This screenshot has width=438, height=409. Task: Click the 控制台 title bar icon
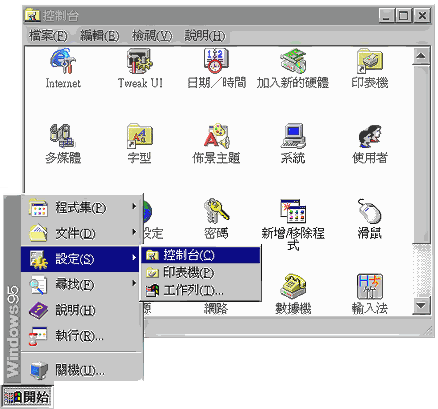(x=32, y=15)
